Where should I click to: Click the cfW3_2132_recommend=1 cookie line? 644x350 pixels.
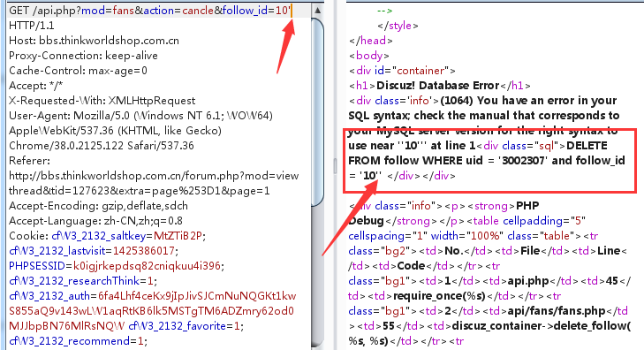point(78,341)
